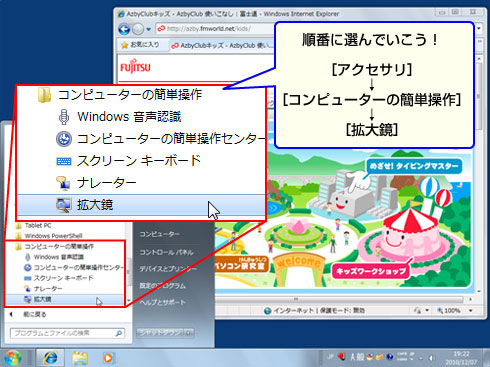The height and width of the screenshot is (367, 490).
Task: Click the シャットダウン button
Action: 160,333
